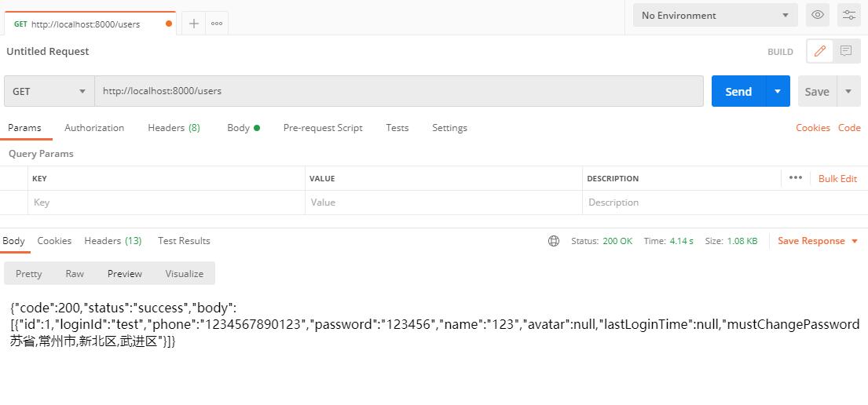
Task: Select the Raw response view
Action: [75, 274]
